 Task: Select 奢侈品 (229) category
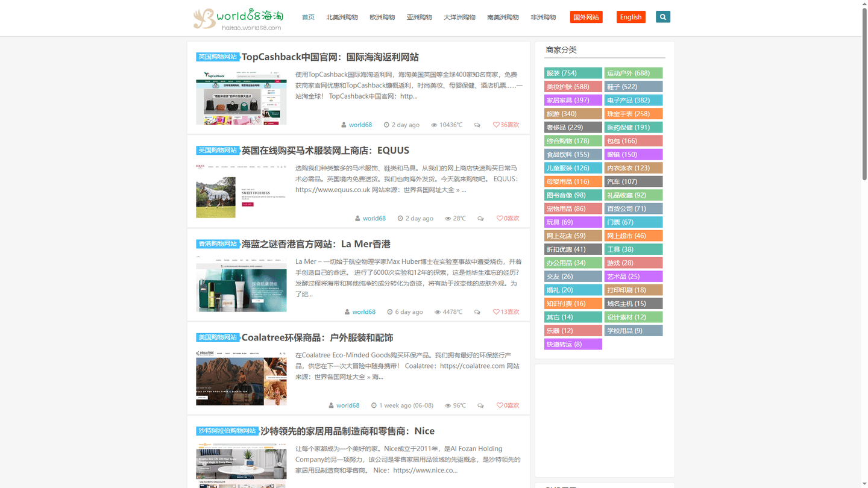click(573, 127)
